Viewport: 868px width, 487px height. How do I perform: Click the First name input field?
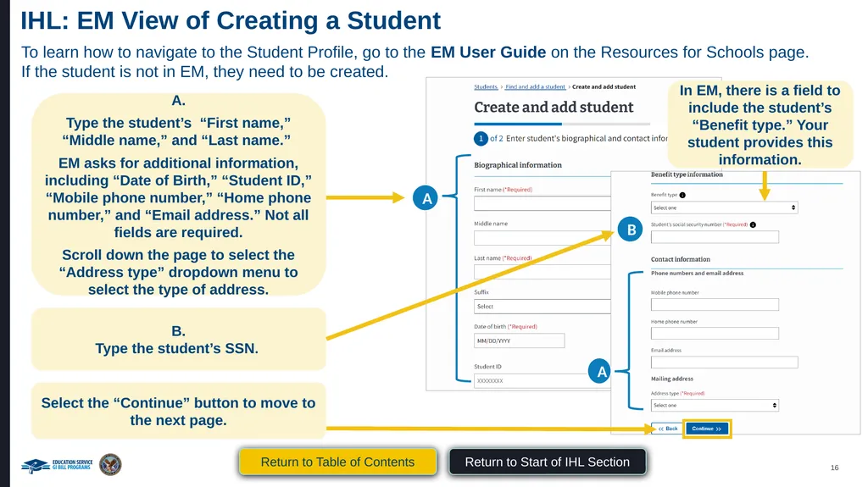pyautogui.click(x=542, y=203)
